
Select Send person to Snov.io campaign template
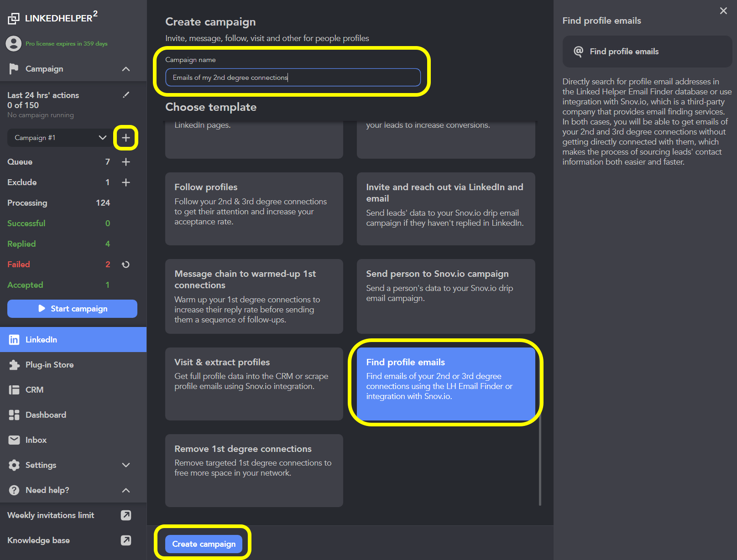[x=446, y=296]
